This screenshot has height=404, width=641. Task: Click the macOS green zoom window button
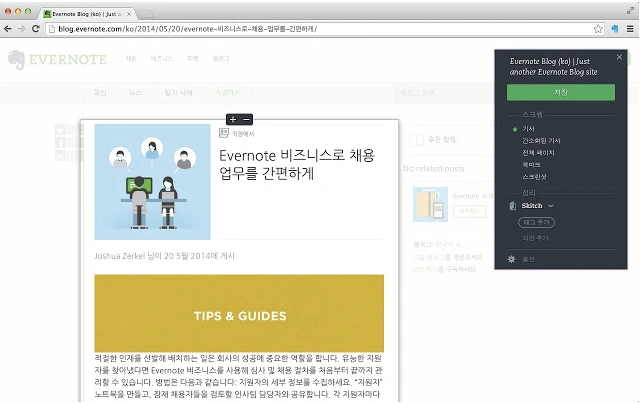pyautogui.click(x=28, y=11)
